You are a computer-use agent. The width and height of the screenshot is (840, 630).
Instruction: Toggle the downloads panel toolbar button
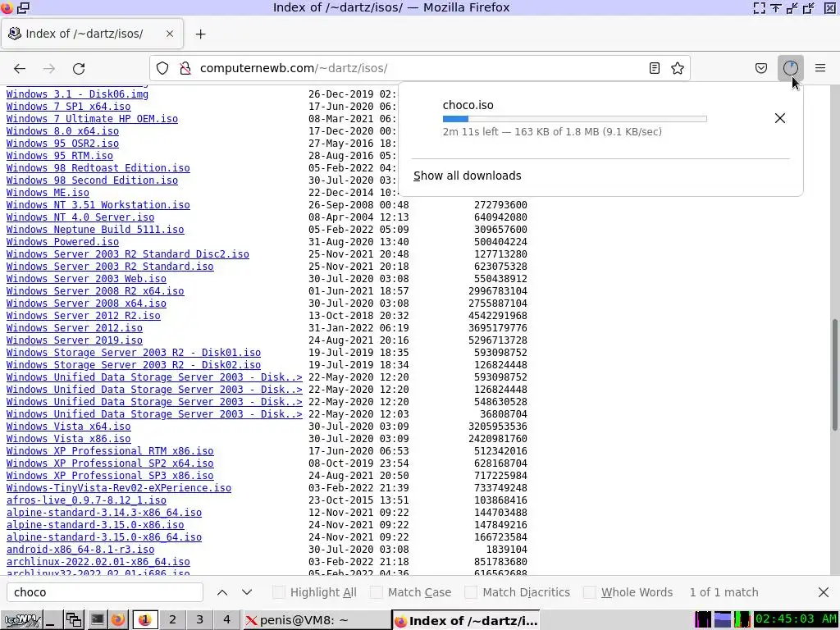(790, 68)
